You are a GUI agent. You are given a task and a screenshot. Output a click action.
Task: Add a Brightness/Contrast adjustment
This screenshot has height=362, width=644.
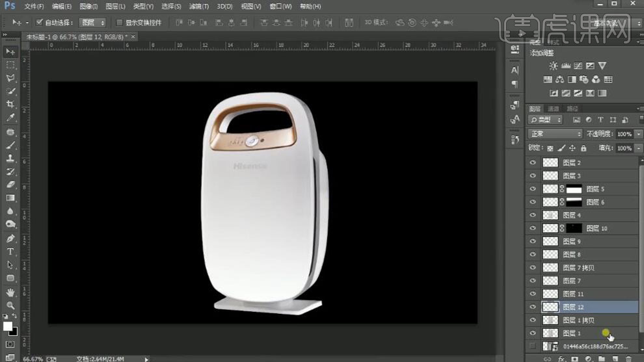click(553, 66)
